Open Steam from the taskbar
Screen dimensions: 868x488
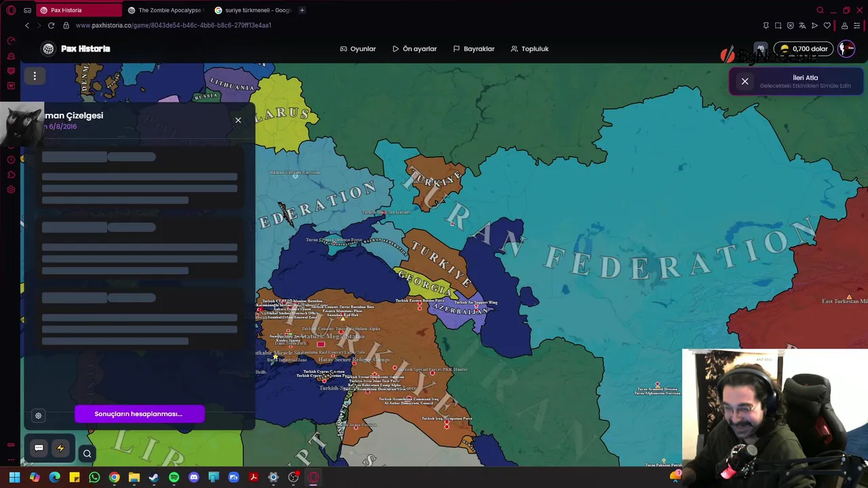tap(154, 477)
